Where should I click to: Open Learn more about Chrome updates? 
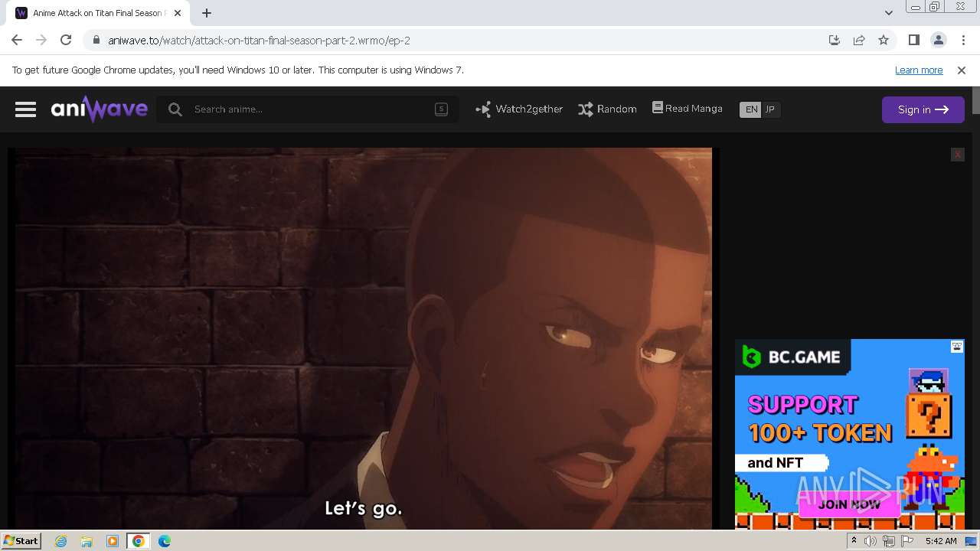click(919, 70)
